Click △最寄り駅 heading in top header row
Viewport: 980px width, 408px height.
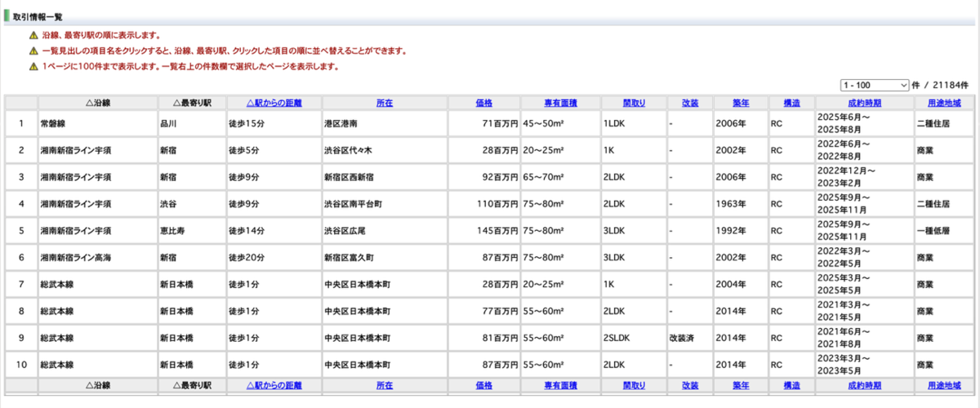[x=192, y=103]
